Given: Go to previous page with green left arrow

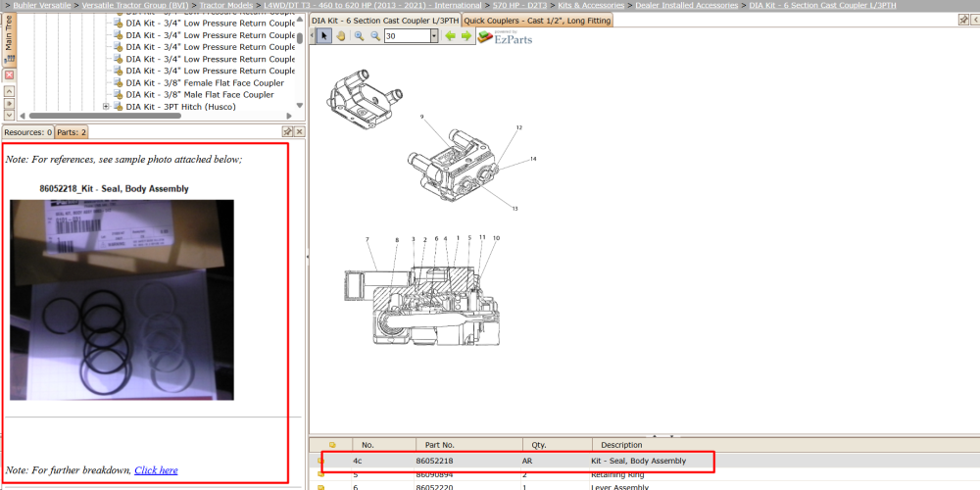Looking at the screenshot, I should 450,36.
